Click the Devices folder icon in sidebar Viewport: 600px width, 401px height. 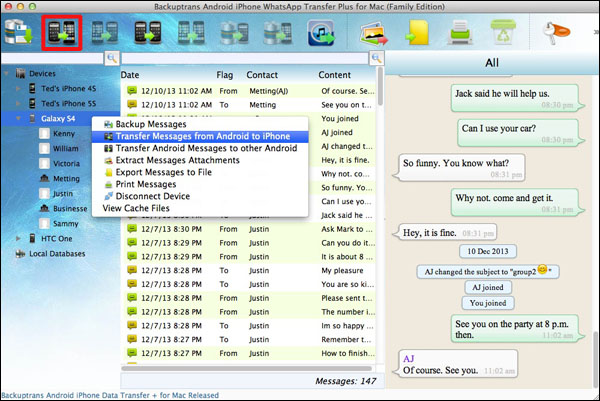click(20, 73)
